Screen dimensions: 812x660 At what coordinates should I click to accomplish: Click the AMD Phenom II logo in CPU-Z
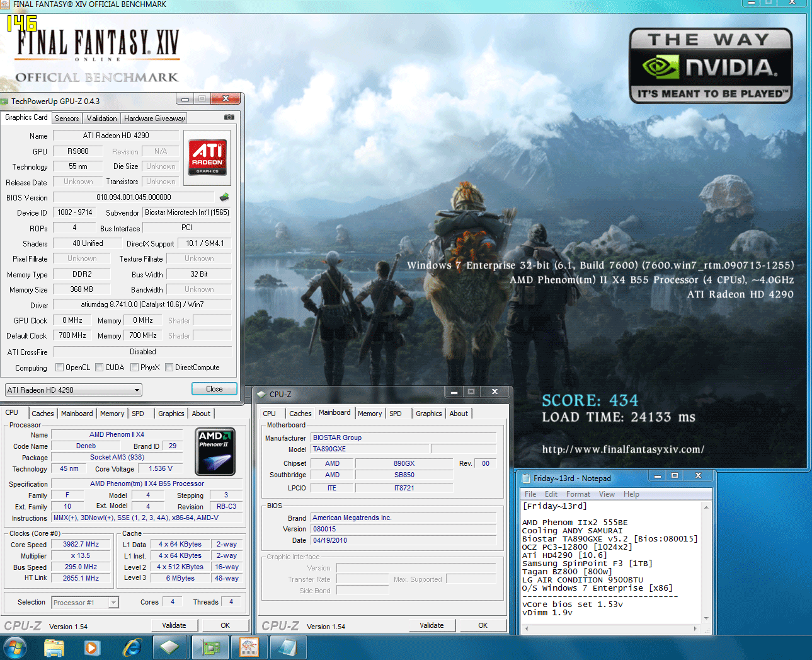point(215,451)
